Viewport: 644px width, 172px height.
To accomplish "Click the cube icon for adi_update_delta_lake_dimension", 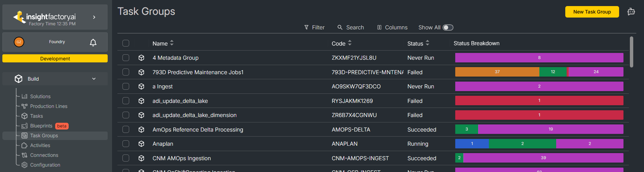I will [141, 115].
